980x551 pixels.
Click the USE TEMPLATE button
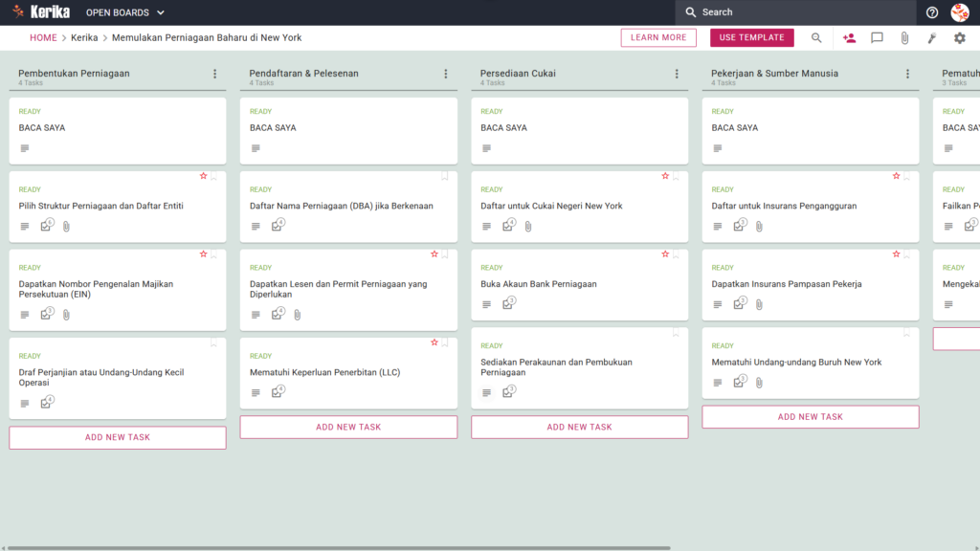pyautogui.click(x=752, y=37)
